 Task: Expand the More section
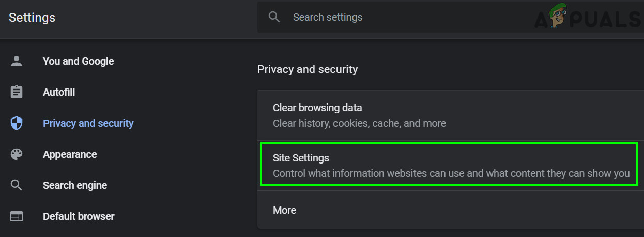[285, 210]
